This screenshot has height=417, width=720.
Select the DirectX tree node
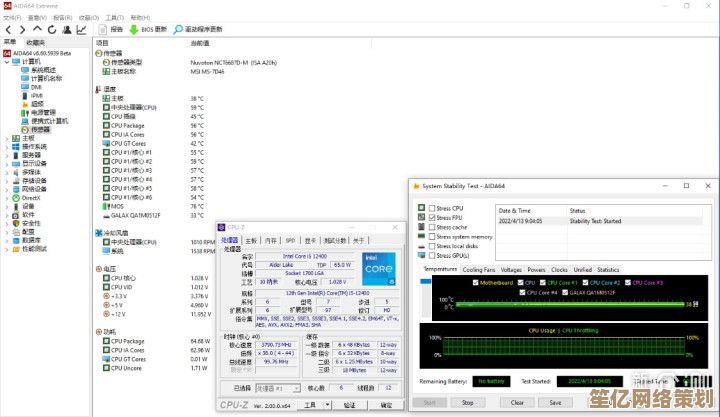tap(31, 198)
